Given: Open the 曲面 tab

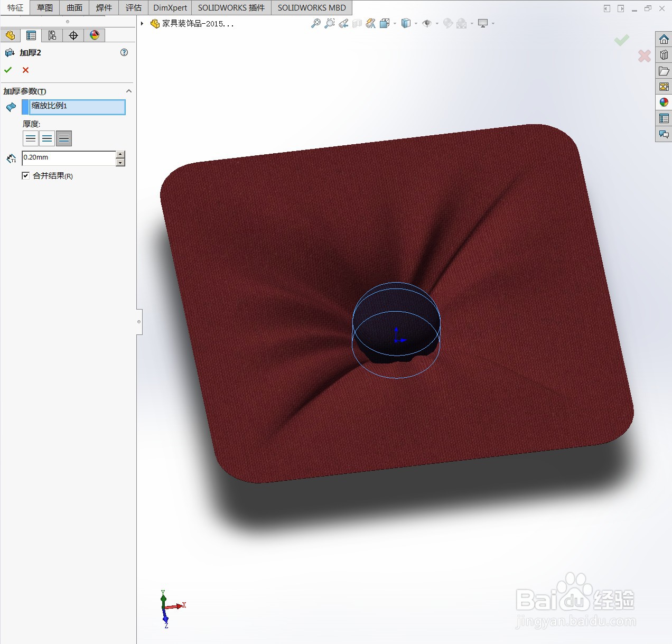Looking at the screenshot, I should (74, 7).
